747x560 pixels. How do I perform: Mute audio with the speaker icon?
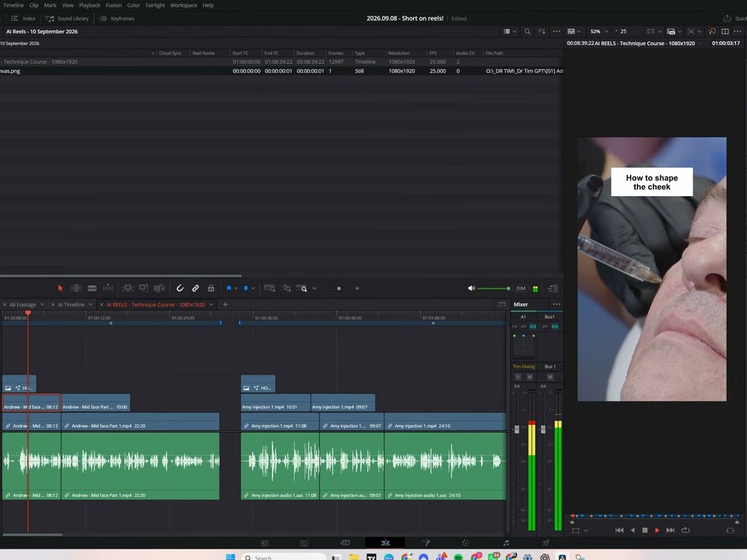point(472,288)
